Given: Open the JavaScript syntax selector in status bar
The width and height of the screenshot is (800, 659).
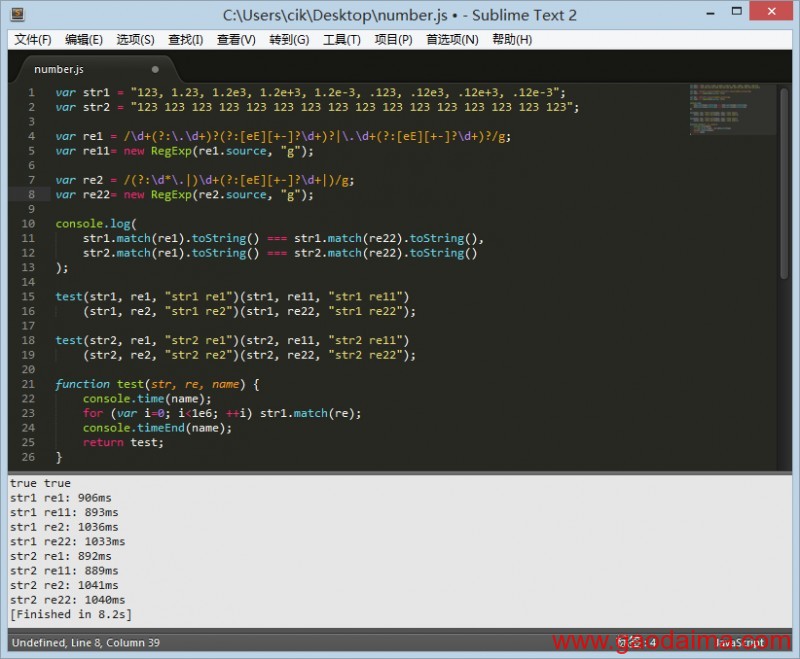Looking at the screenshot, I should [x=739, y=643].
